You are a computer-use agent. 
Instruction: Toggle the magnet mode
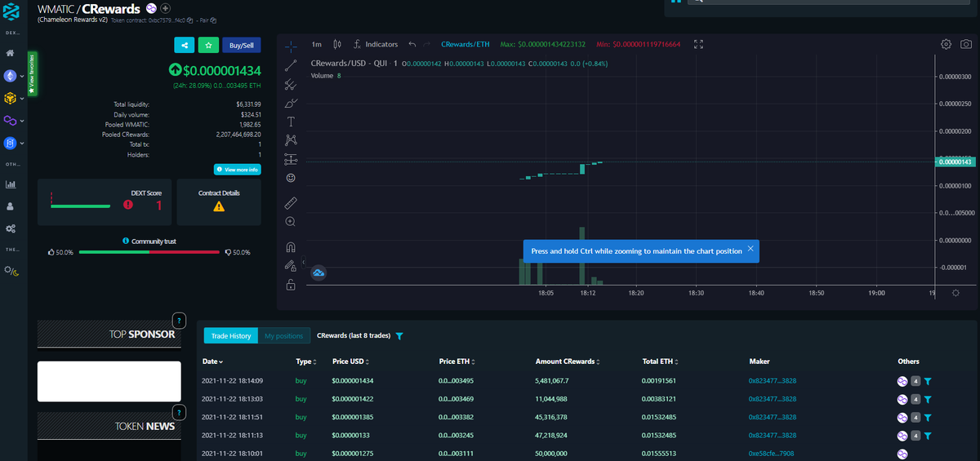pyautogui.click(x=291, y=247)
